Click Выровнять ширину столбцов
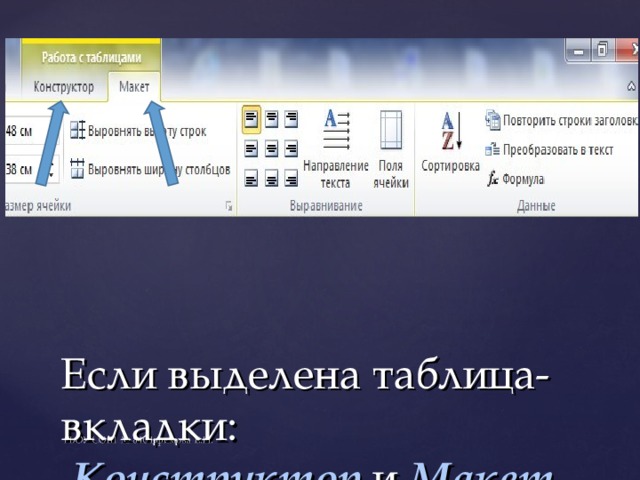Image resolution: width=640 pixels, height=480 pixels. pos(150,169)
